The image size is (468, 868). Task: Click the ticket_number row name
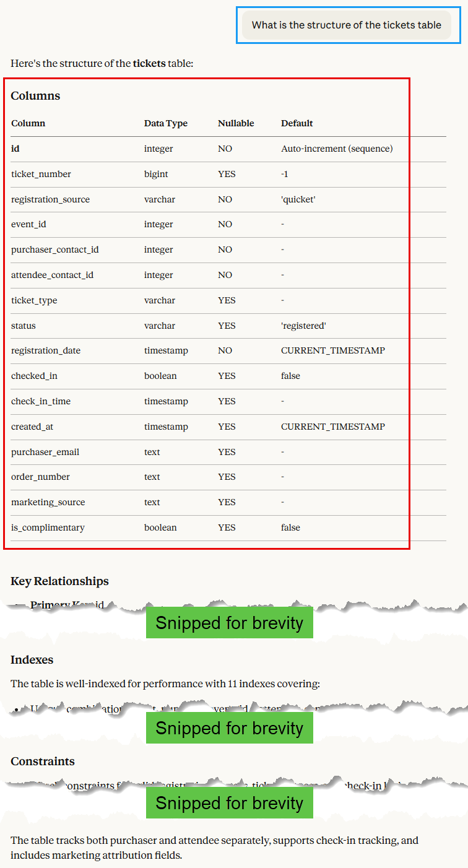pos(41,174)
